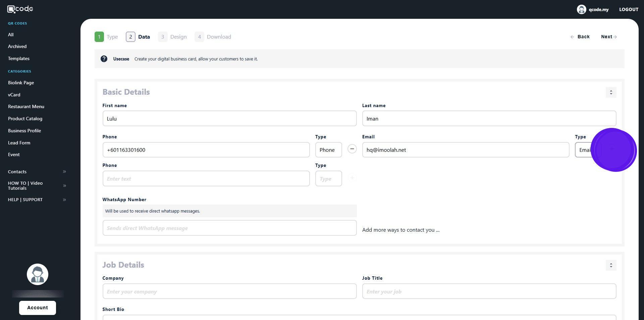Collapse the Basic Details section

[x=611, y=92]
